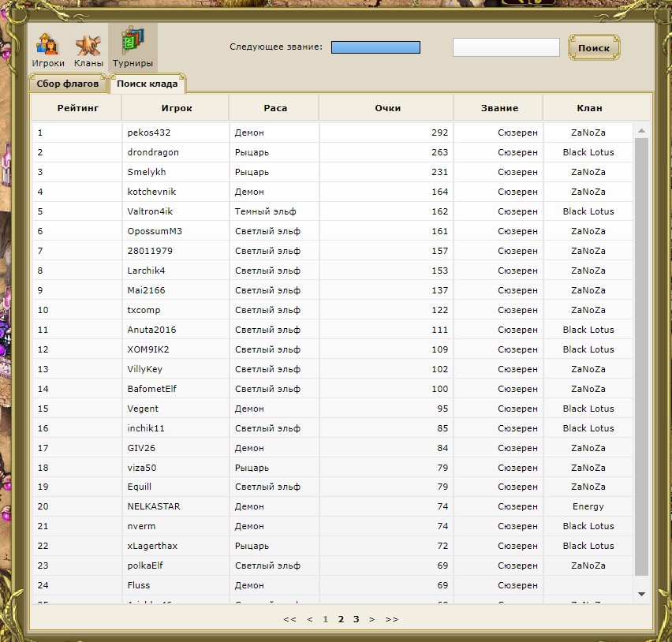Go to page 2 of rankings
Screen dimensions: 672x642
coord(341,619)
